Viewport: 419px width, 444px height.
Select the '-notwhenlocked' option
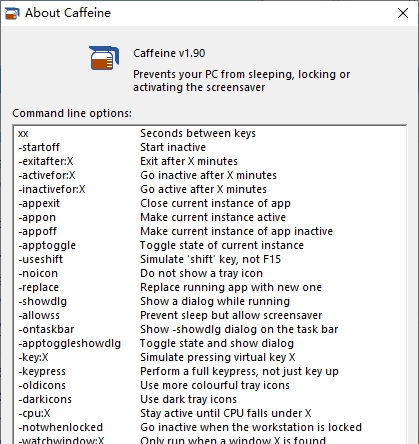(x=60, y=427)
